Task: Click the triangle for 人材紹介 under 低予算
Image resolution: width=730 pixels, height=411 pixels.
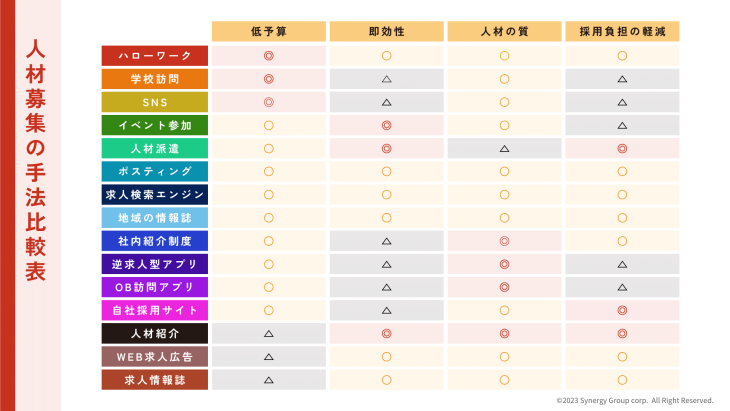Action: (x=269, y=334)
